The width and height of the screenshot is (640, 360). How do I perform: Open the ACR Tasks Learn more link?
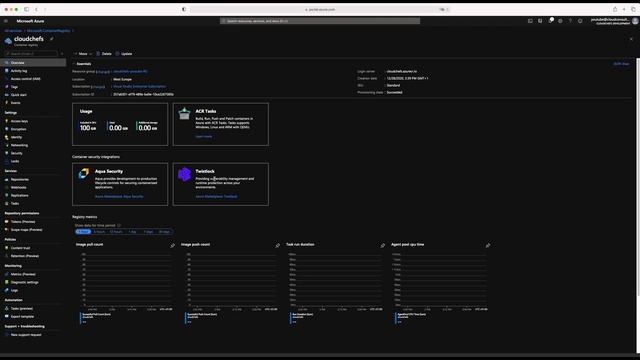click(204, 137)
